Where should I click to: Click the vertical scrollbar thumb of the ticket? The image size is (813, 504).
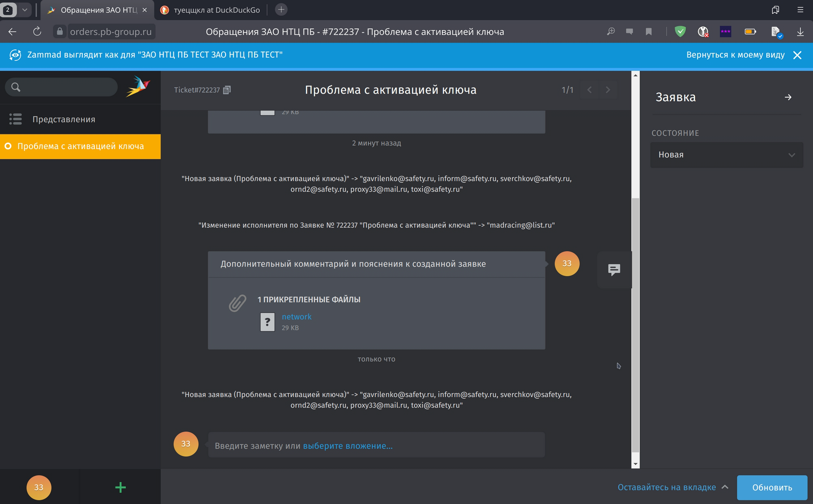pos(635,324)
